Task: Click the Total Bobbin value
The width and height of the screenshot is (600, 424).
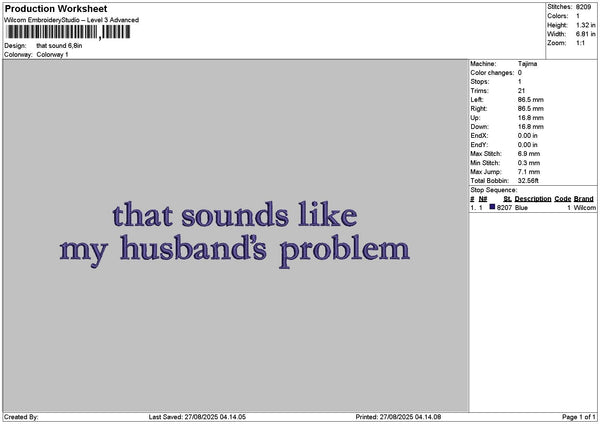Action: coord(529,180)
